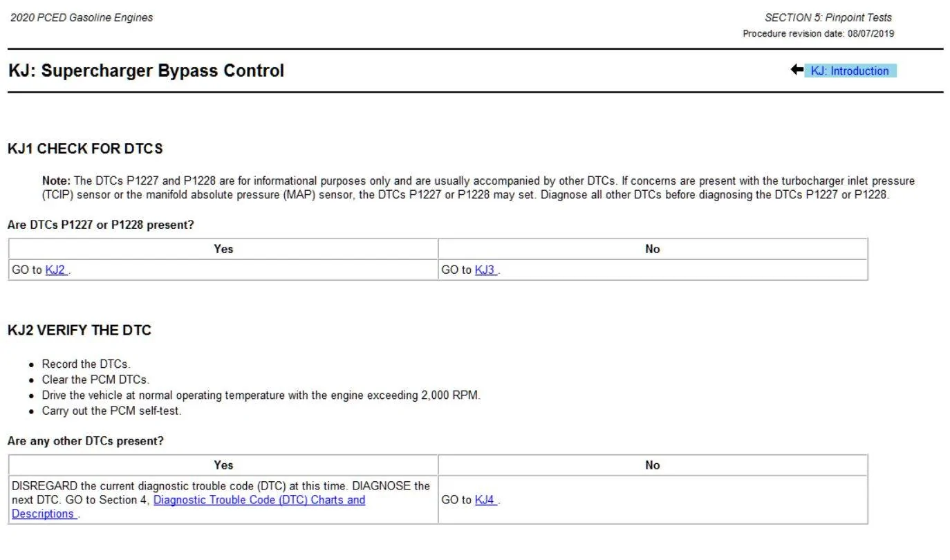Screen dimensions: 950x560
Task: Click the 'Carry out the PCM self-test' step
Action: point(111,411)
